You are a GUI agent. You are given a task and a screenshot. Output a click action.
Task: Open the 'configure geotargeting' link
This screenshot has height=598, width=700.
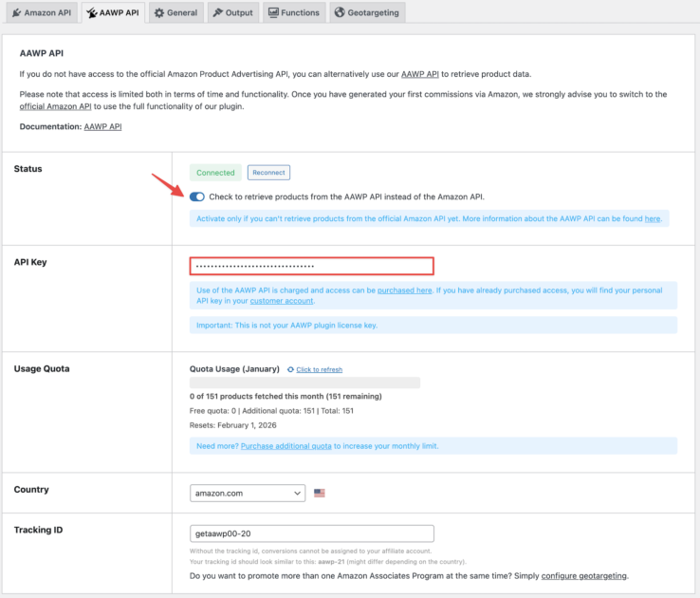click(584, 576)
